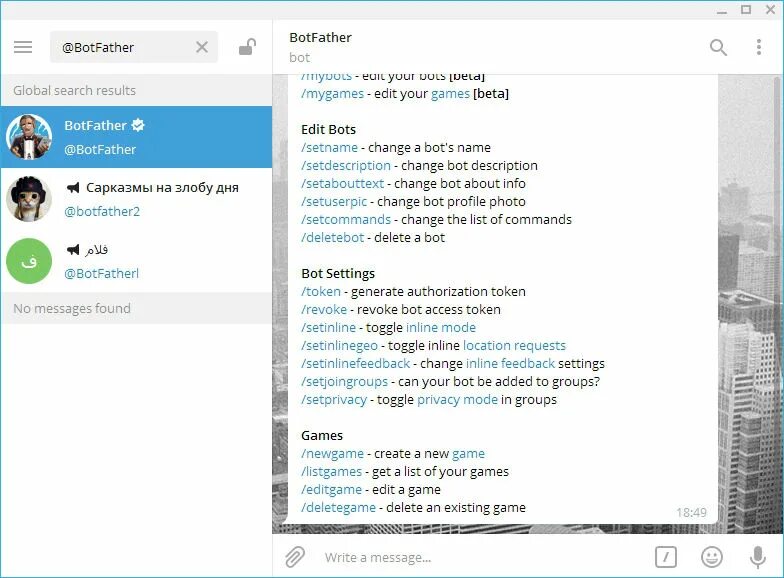784x578 pixels.
Task: Click the Edit Bots heading text
Action: tap(328, 130)
